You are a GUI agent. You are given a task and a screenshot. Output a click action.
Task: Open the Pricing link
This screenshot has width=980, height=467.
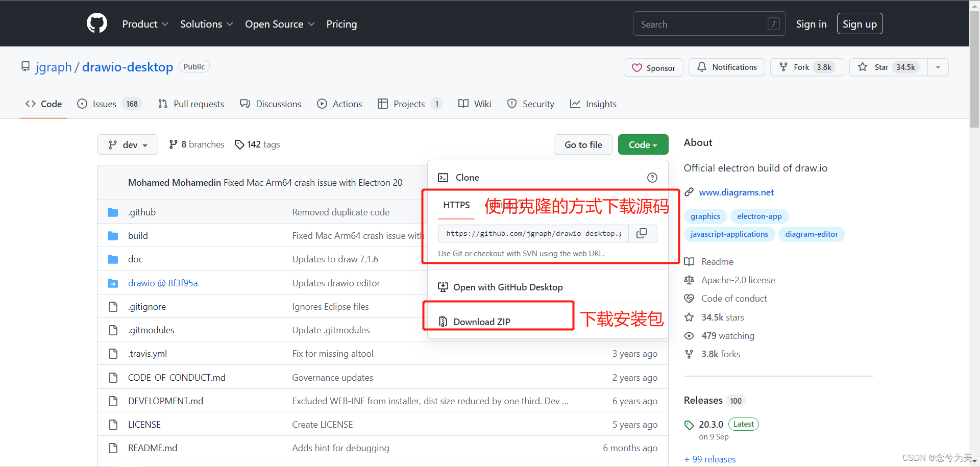341,24
